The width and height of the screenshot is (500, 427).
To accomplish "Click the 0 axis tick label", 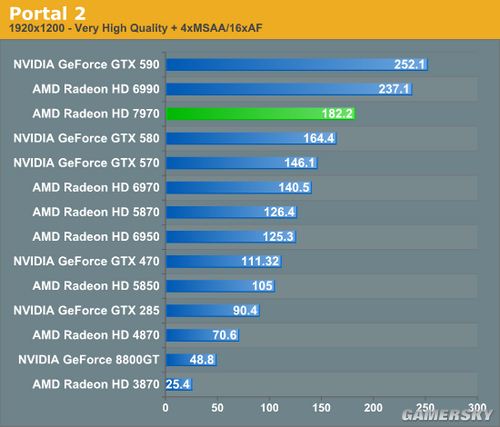I will (x=165, y=408).
